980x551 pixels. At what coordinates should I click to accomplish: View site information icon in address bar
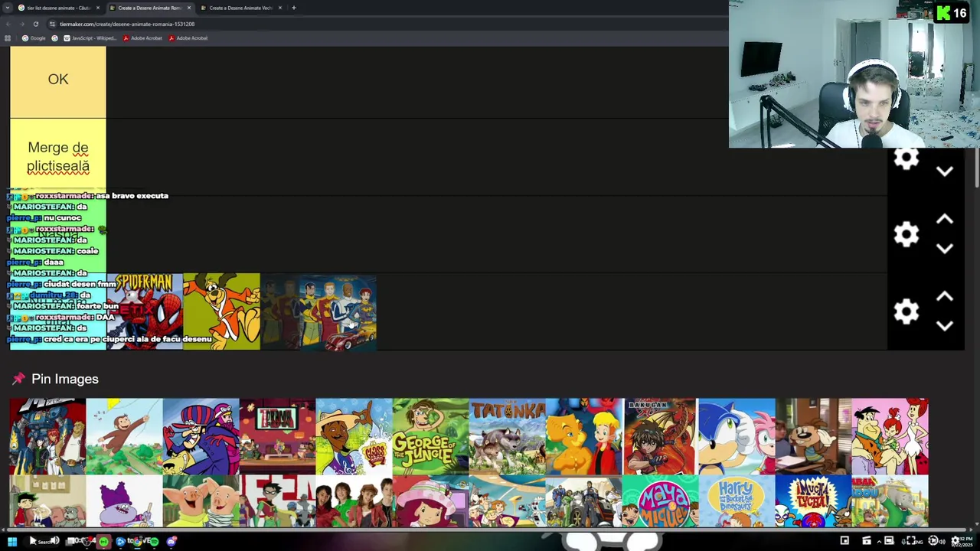52,24
